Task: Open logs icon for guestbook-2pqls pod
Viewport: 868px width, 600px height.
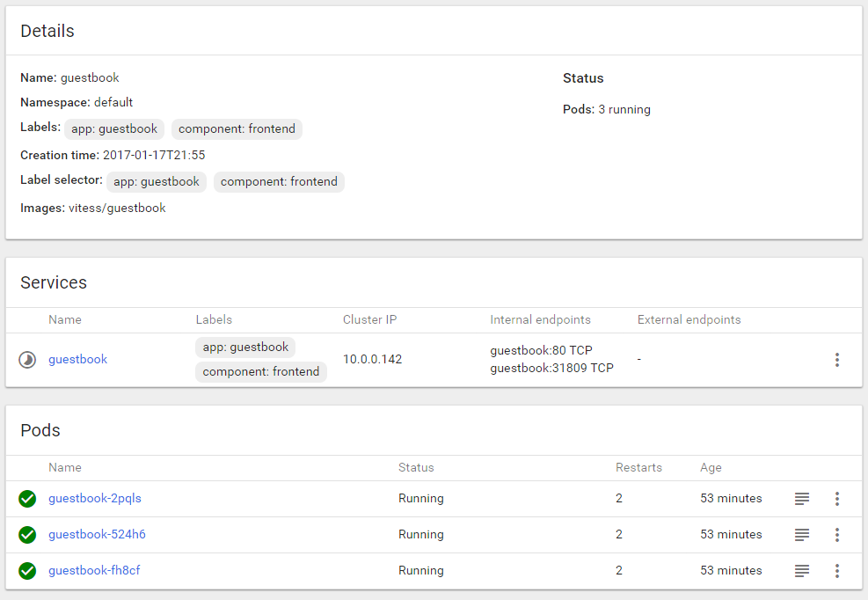Action: tap(801, 499)
